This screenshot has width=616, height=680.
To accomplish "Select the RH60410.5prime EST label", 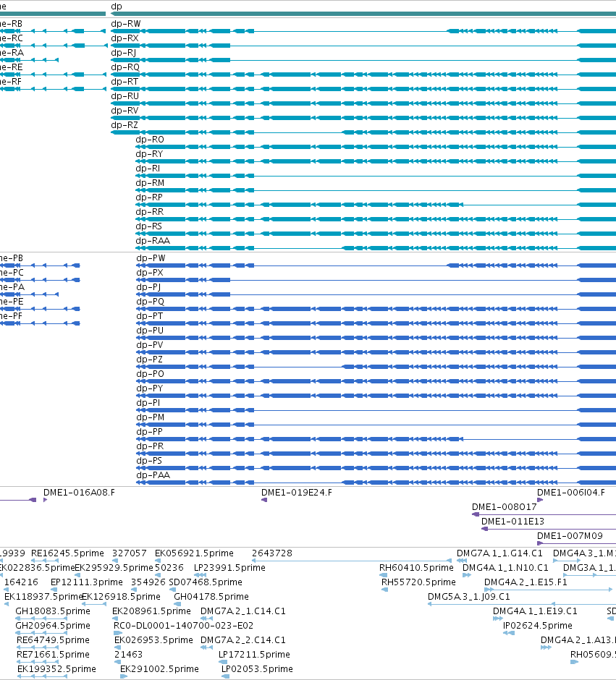I will point(416,567).
